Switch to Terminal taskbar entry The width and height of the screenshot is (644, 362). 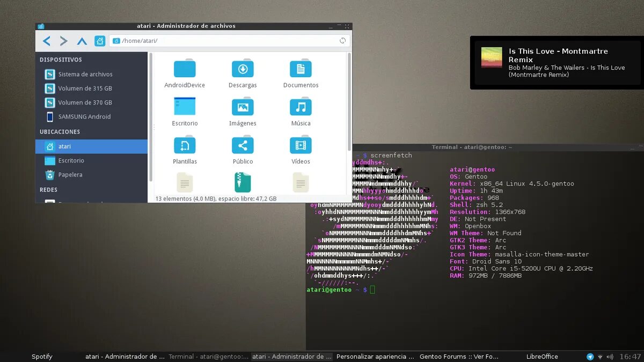coord(208,357)
